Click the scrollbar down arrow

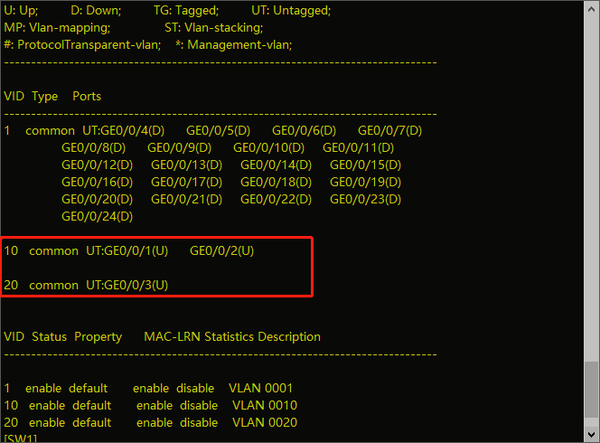[x=590, y=435]
